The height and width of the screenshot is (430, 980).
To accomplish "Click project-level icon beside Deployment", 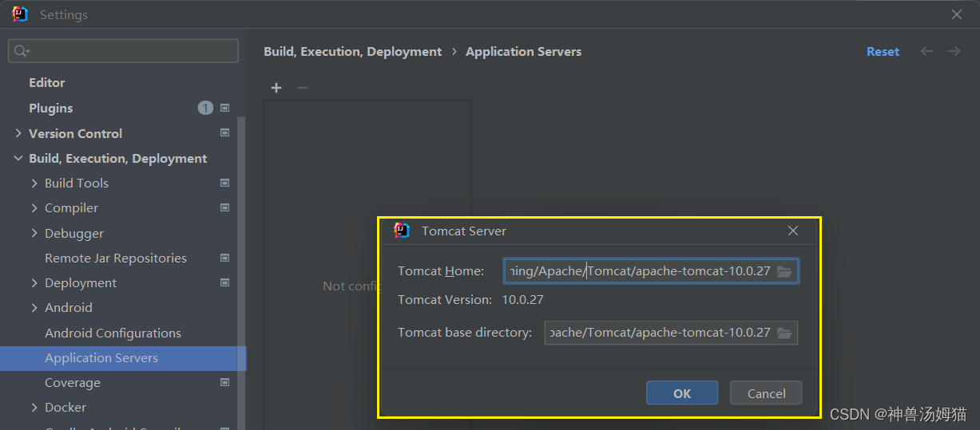I will 224,282.
